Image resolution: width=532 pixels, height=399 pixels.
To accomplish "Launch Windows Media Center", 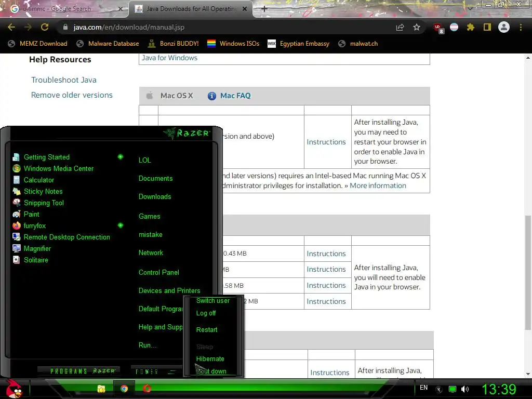I will (x=58, y=168).
